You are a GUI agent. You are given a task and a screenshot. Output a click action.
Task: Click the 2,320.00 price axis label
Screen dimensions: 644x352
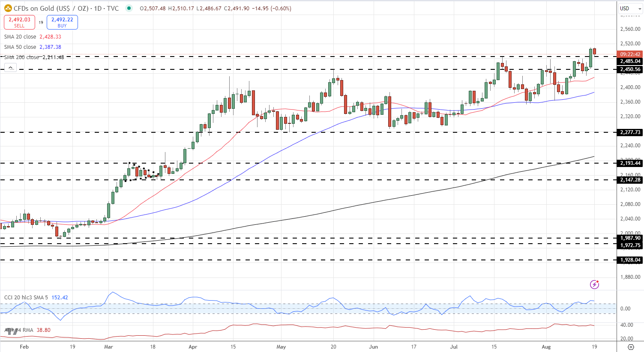click(630, 116)
